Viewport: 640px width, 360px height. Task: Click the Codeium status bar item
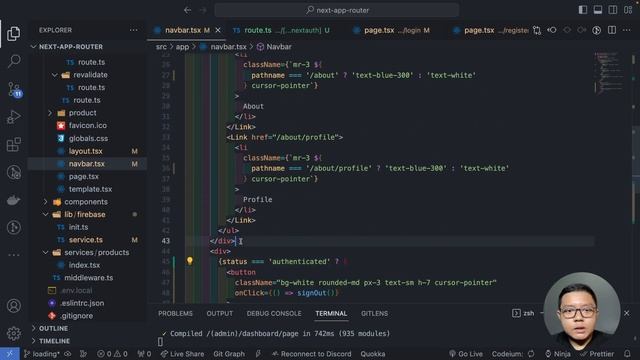(x=513, y=354)
